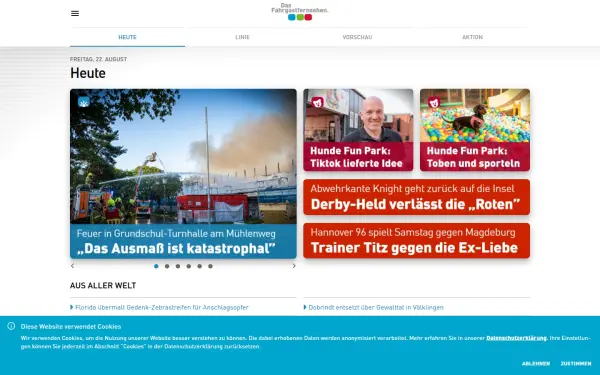Open the Datenschutzerklärung link
600x375 pixels.
pos(516,338)
